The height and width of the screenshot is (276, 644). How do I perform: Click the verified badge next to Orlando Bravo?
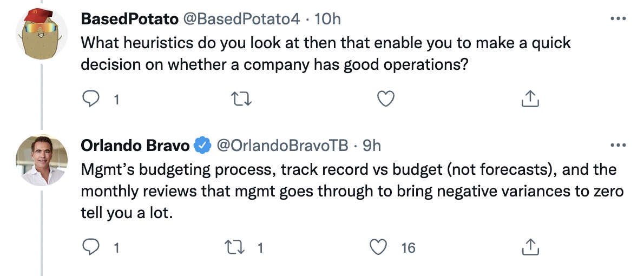(202, 146)
